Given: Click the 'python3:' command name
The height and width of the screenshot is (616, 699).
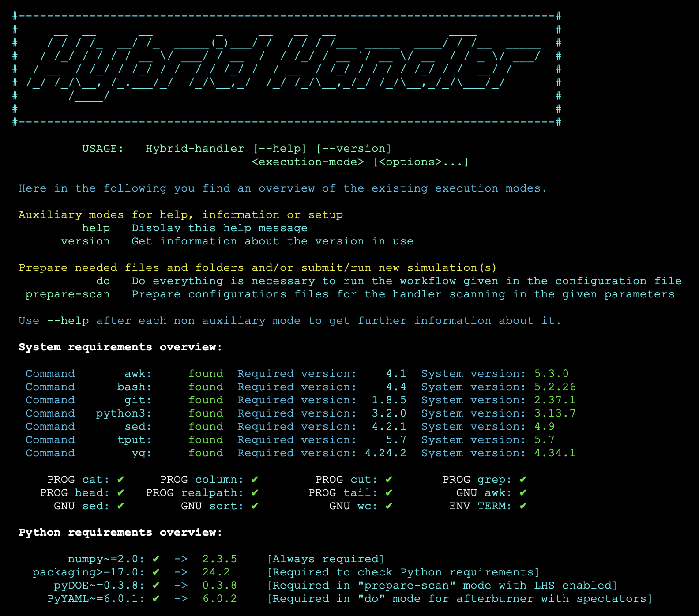Looking at the screenshot, I should (124, 413).
